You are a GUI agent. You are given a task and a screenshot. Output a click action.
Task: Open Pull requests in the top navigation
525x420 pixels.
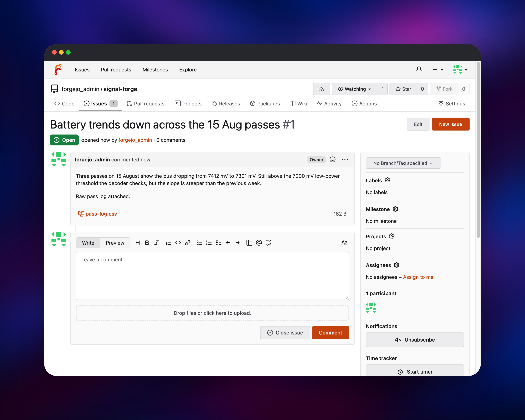click(x=116, y=70)
